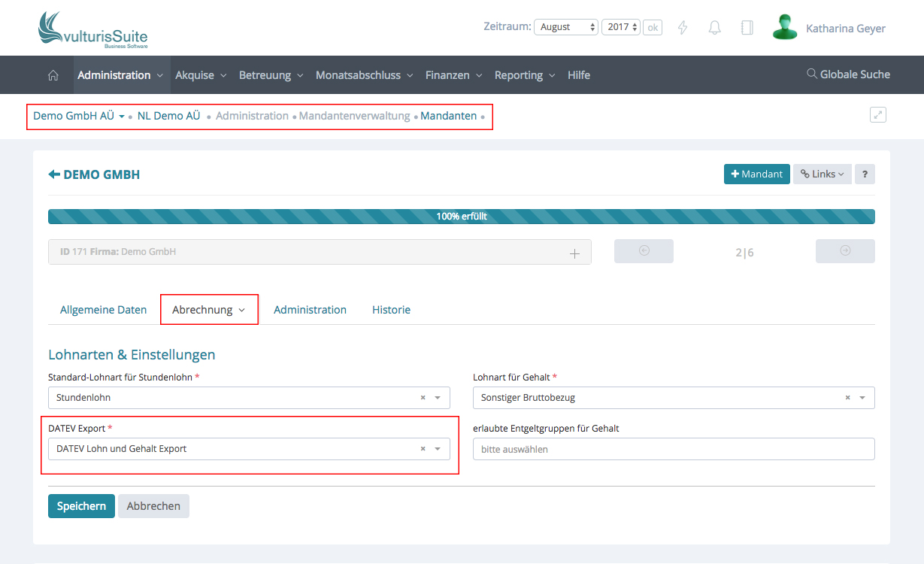924x564 pixels.
Task: Click the home icon in navigation bar
Action: [53, 75]
